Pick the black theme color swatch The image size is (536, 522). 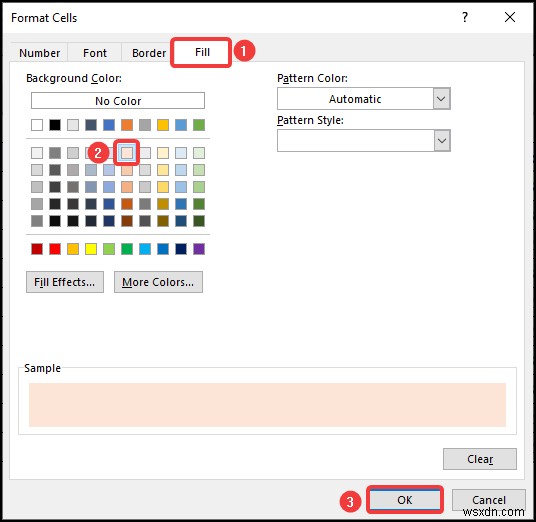(55, 125)
